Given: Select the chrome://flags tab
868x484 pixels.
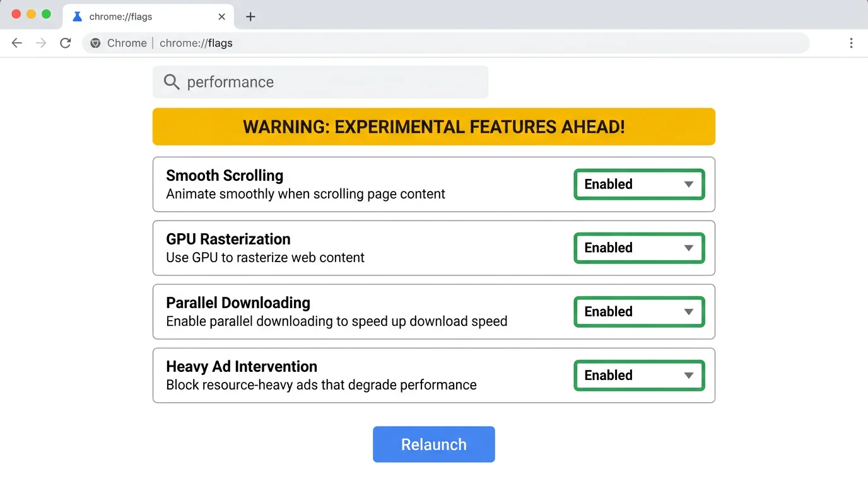Looking at the screenshot, I should pyautogui.click(x=139, y=16).
